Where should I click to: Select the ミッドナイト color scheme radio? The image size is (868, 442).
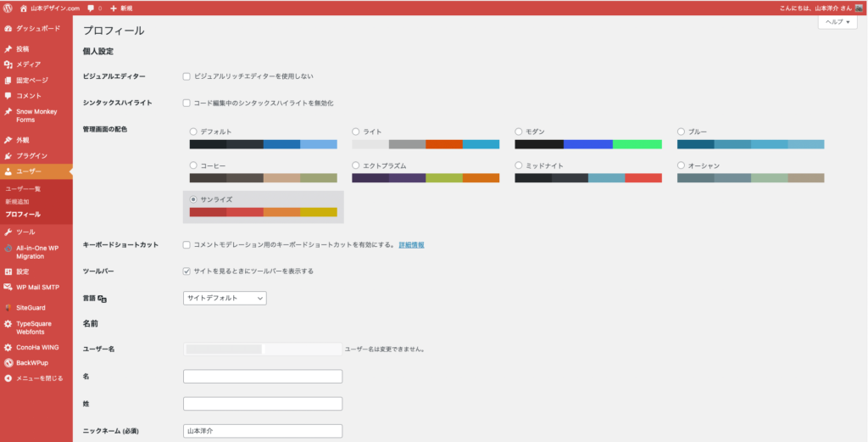[x=519, y=165]
